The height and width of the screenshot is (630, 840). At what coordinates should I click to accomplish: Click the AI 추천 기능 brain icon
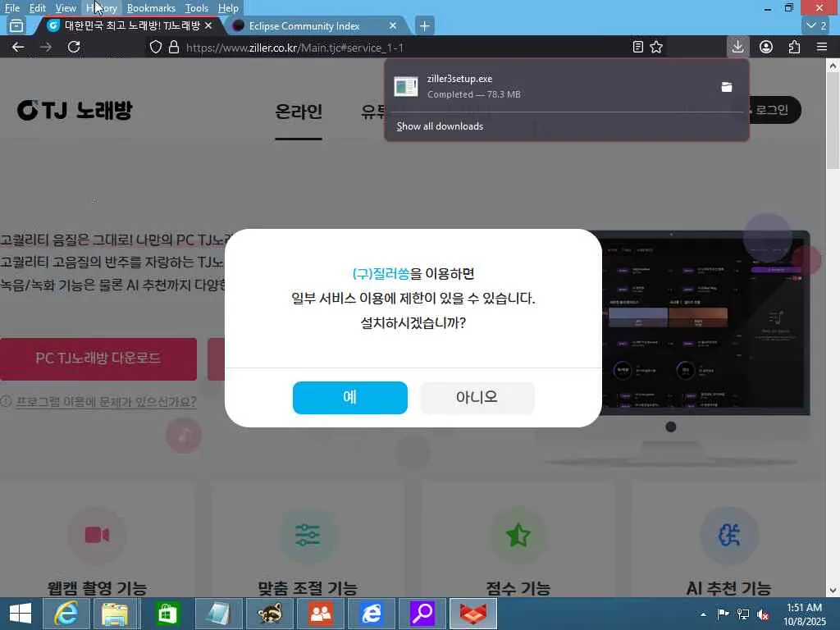point(729,535)
